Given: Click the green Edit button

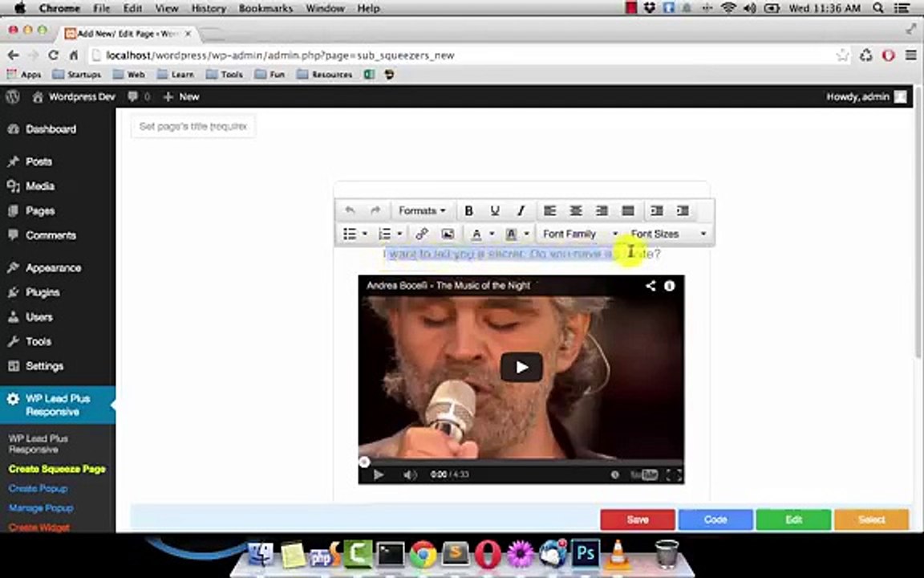Looking at the screenshot, I should pos(793,519).
